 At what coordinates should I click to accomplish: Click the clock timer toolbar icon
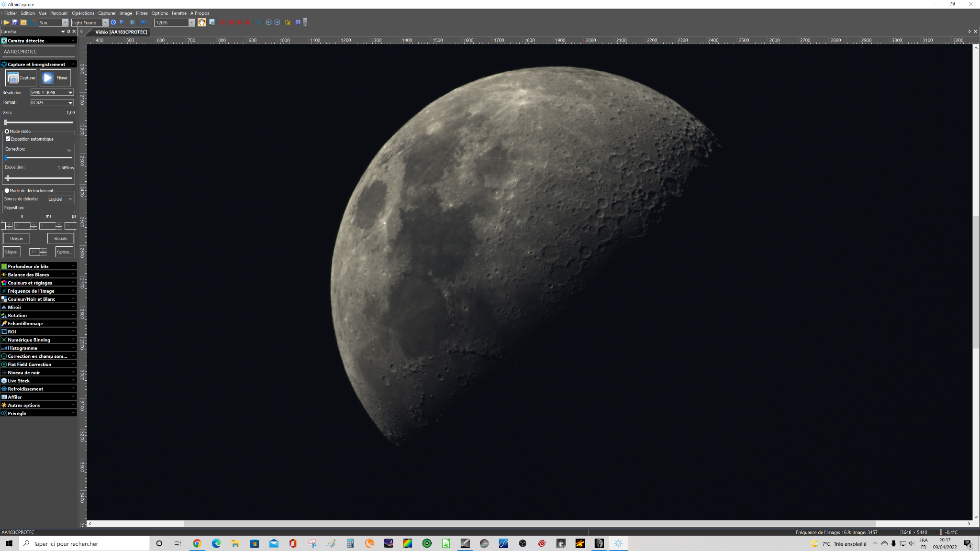tap(113, 22)
